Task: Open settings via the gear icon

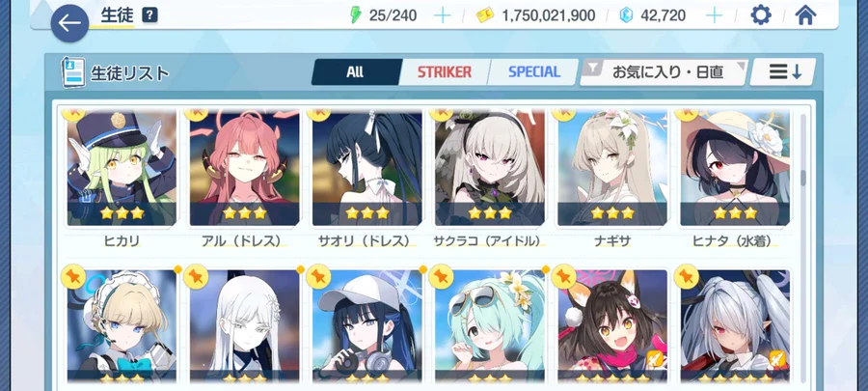Action: (761, 14)
